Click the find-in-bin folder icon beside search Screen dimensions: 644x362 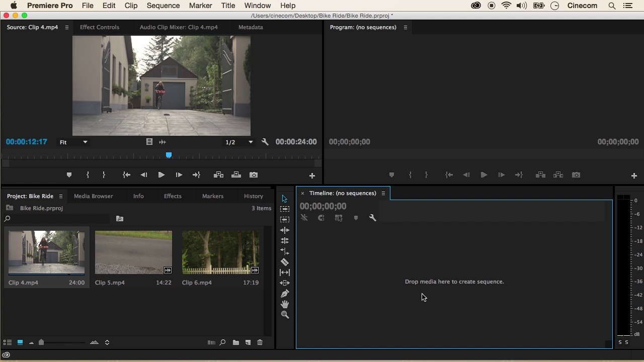(x=120, y=219)
